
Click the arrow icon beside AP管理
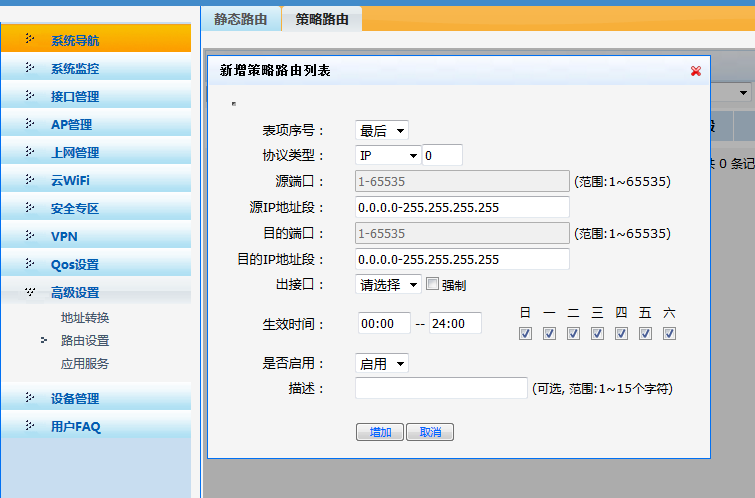(29, 123)
